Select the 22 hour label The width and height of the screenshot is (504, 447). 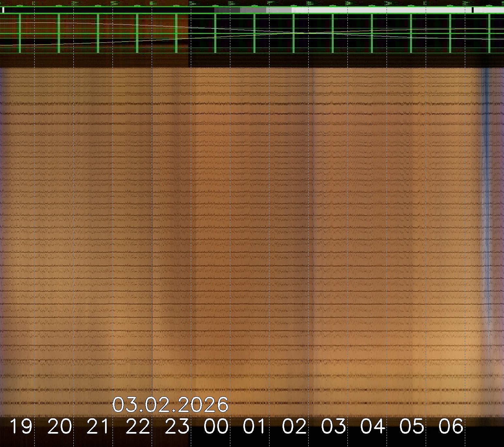[138, 426]
